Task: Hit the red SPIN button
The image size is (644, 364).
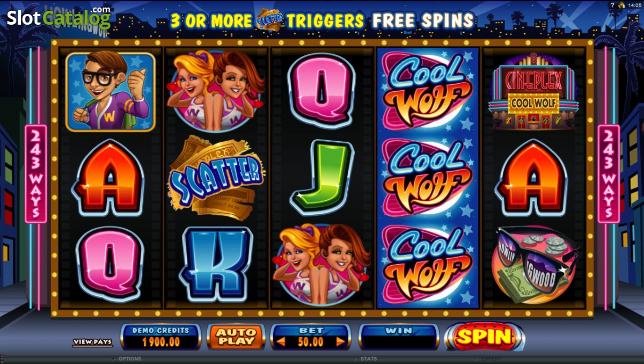Action: (484, 337)
